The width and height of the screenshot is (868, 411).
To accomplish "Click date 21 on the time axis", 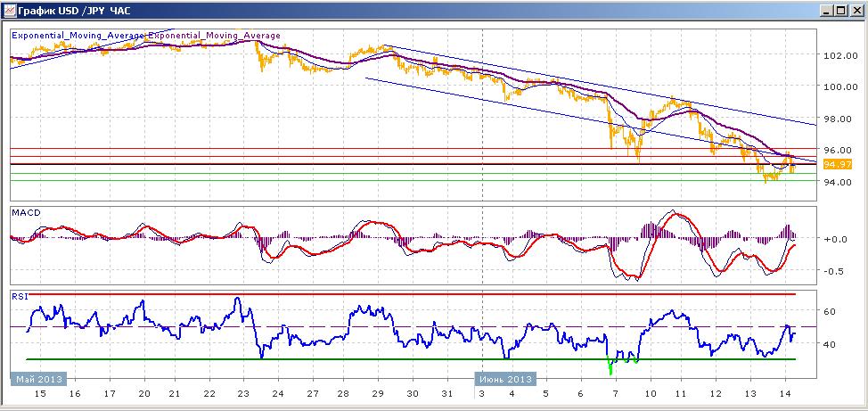I will tap(175, 394).
